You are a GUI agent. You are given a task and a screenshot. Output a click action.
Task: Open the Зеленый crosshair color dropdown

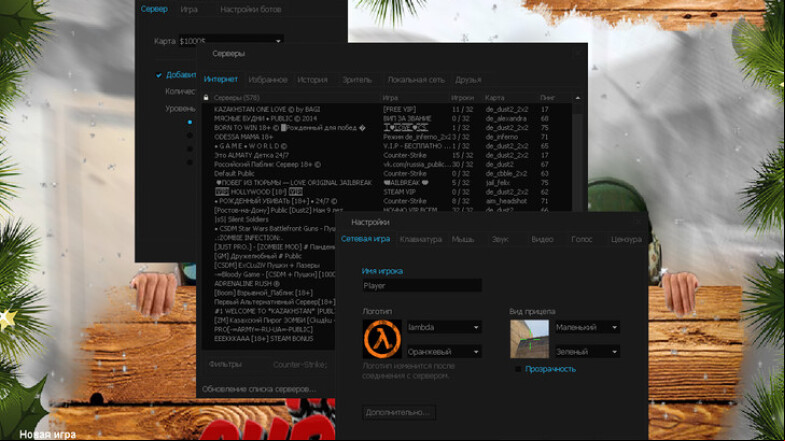click(x=587, y=352)
